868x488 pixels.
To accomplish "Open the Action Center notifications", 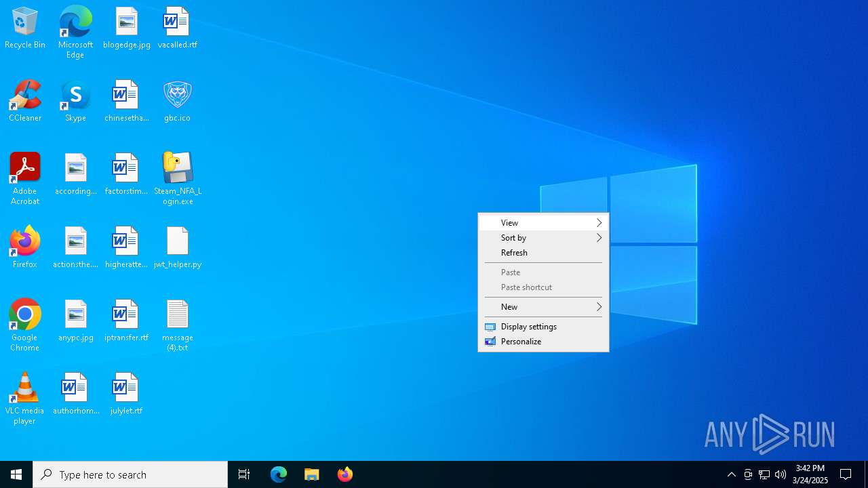I will pyautogui.click(x=846, y=474).
